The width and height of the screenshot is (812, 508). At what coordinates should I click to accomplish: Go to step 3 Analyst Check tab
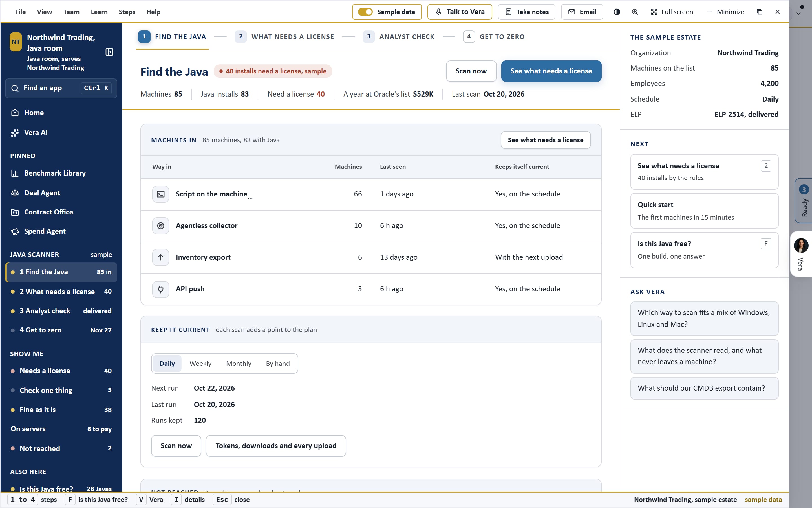tap(398, 37)
